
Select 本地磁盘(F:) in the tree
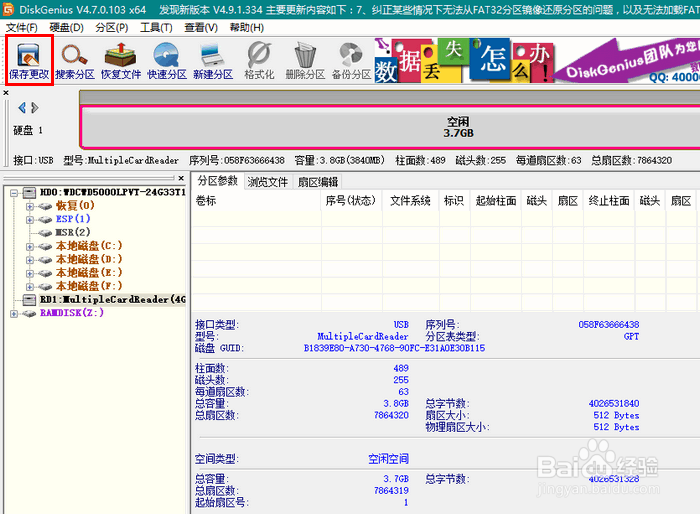[x=88, y=286]
